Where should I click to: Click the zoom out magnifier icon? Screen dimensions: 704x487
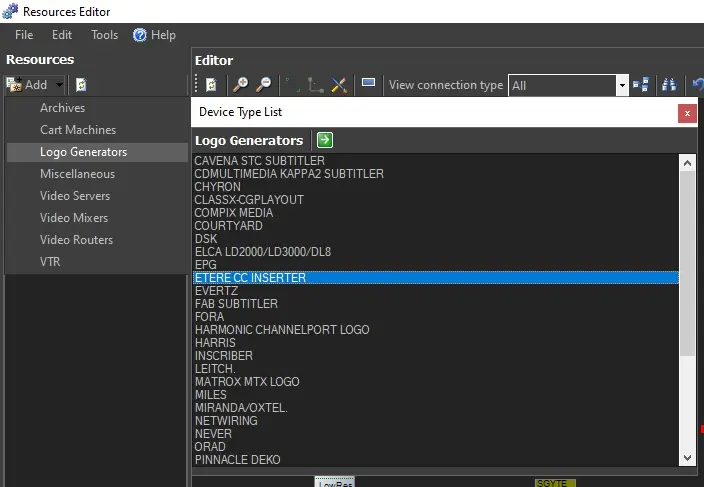coord(263,85)
